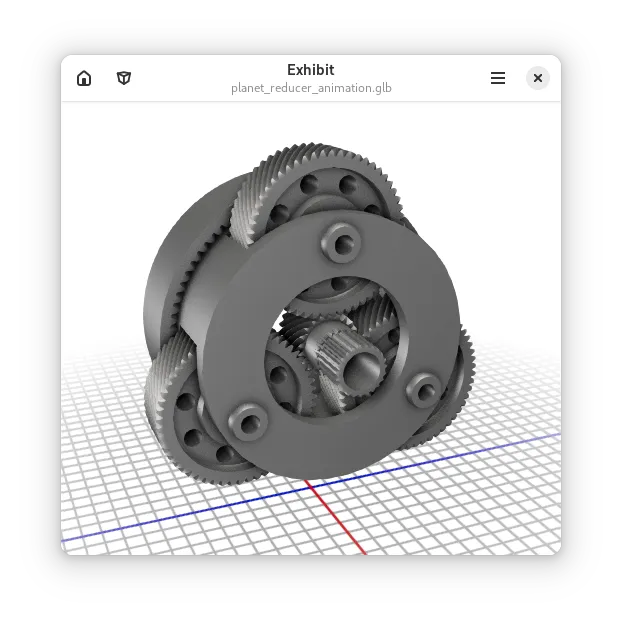Click the Exhibit window title
This screenshot has height=622, width=622.
pos(311,70)
